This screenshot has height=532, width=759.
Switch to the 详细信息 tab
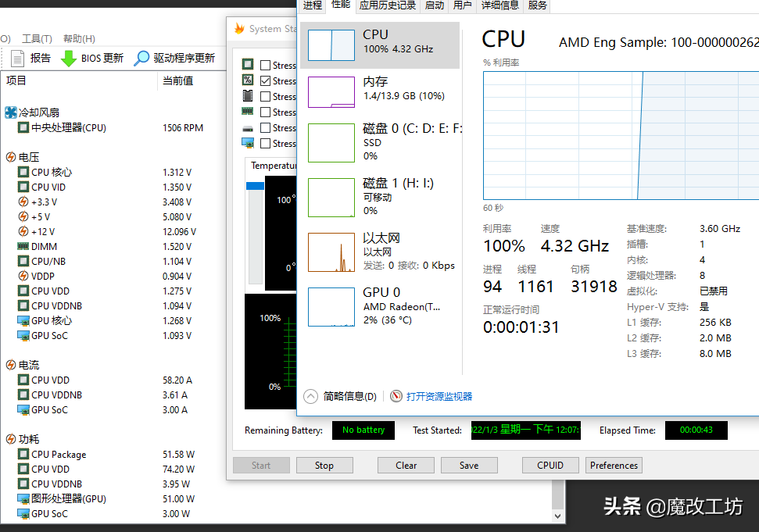coord(500,5)
